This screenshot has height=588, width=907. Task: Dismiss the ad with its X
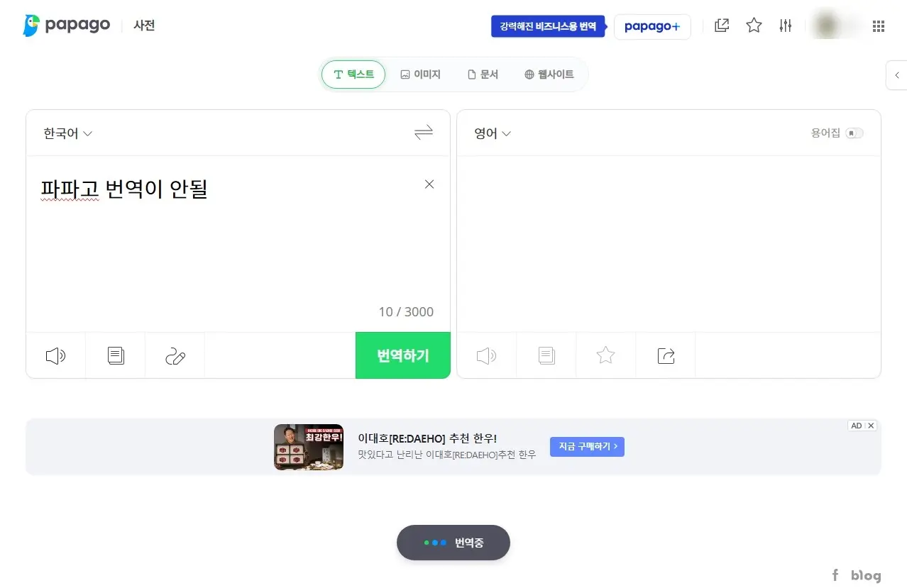[x=871, y=426]
